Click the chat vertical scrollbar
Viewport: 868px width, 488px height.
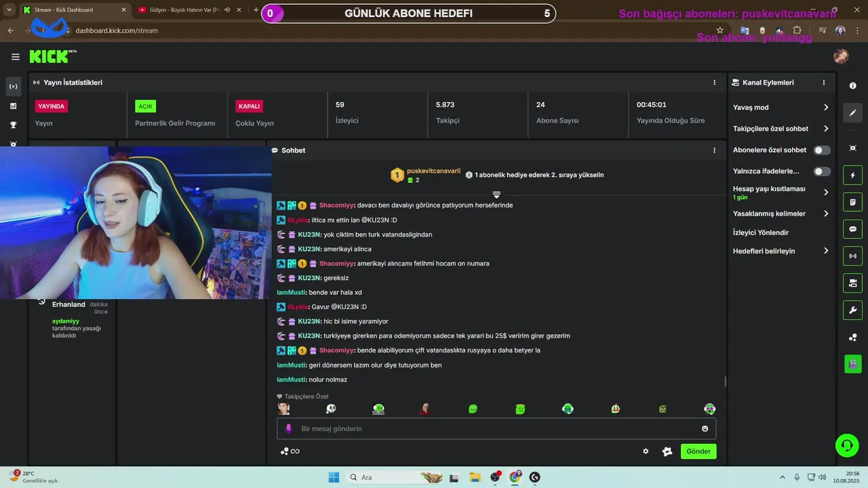[725, 382]
